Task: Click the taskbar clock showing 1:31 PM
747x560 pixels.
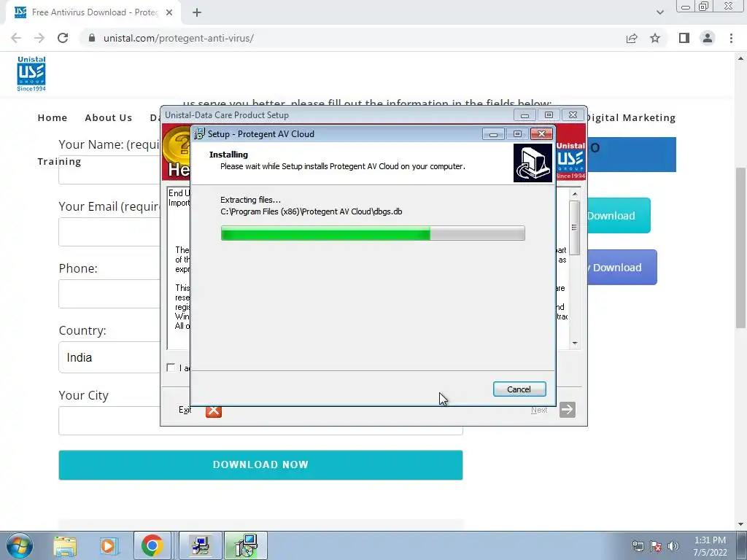Action: [710, 546]
